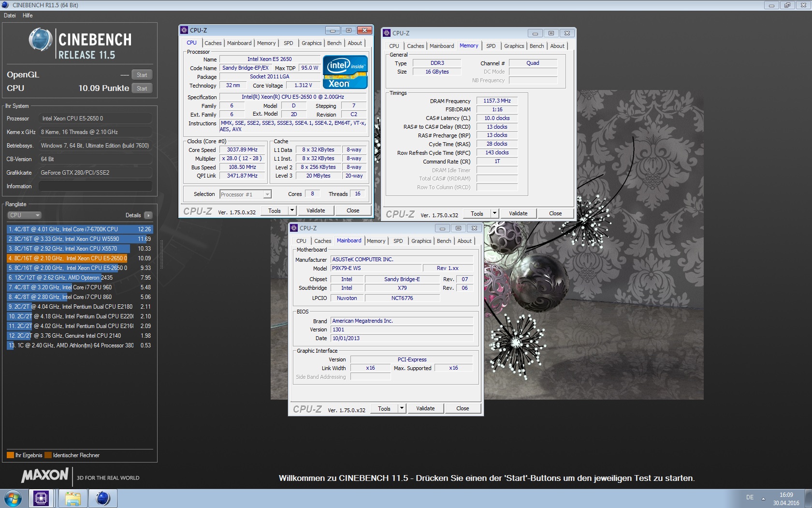
Task: Select ranking row Core i7 CPU 960
Action: (79, 287)
